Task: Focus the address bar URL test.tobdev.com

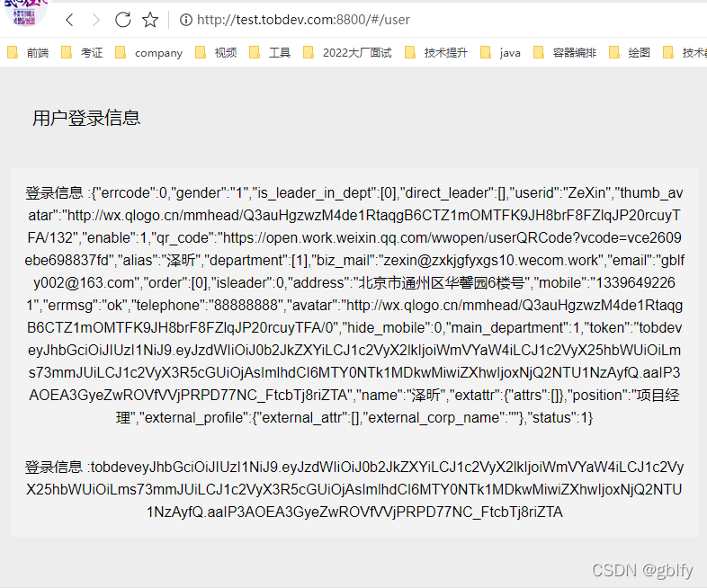Action: [303, 20]
